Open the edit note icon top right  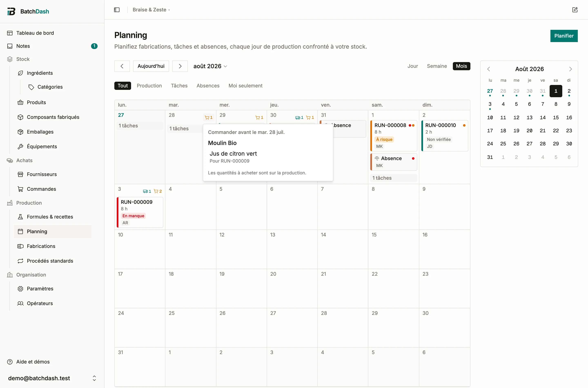[x=575, y=10]
